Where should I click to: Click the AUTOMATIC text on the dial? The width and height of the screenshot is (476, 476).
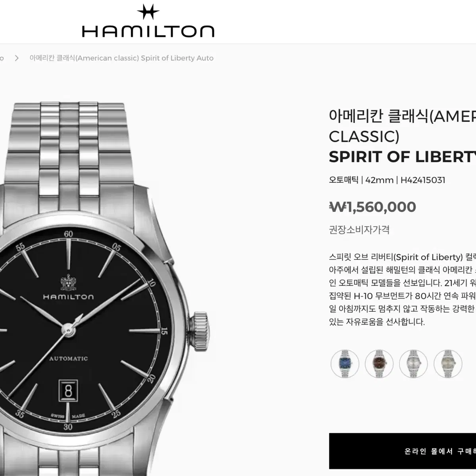click(68, 359)
